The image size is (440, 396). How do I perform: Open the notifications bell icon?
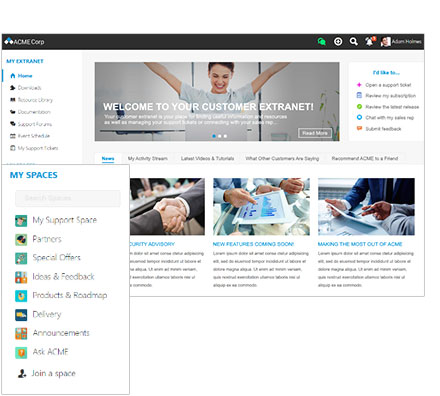coord(369,42)
